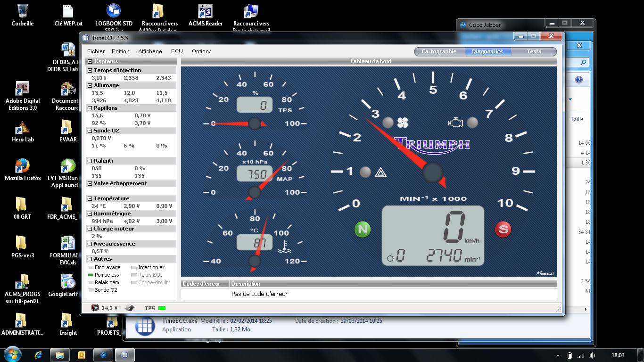The height and width of the screenshot is (362, 644).
Task: Click the help icon in Explorer window
Action: point(579,80)
